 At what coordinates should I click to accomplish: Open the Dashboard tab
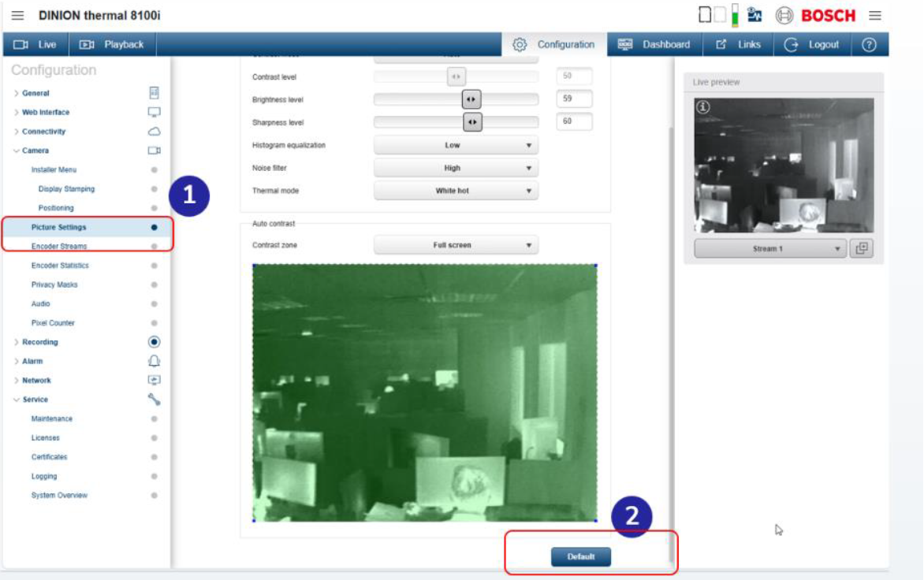[654, 45]
